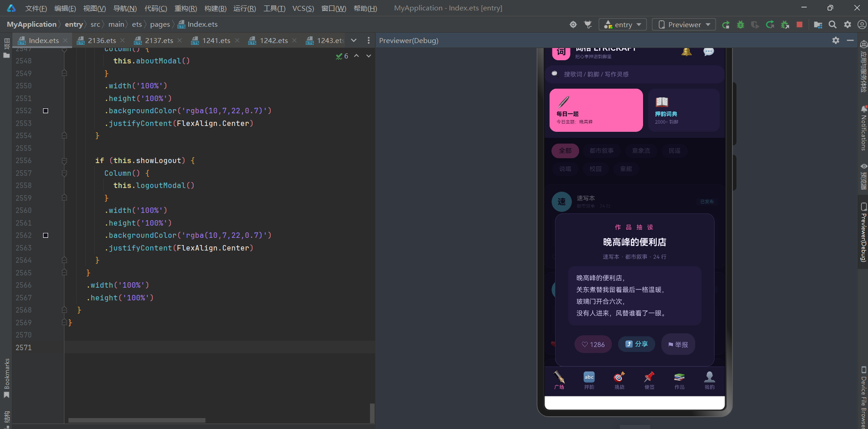Open editor tabs more options menu

pyautogui.click(x=368, y=40)
